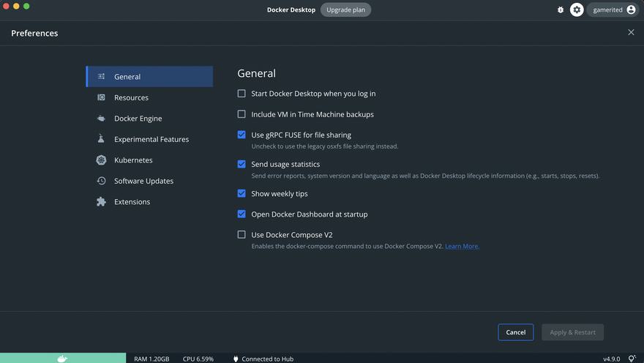Click the notification lightbulb icon in status bar
Viewport: 644px width, 363px height.
pyautogui.click(x=632, y=359)
